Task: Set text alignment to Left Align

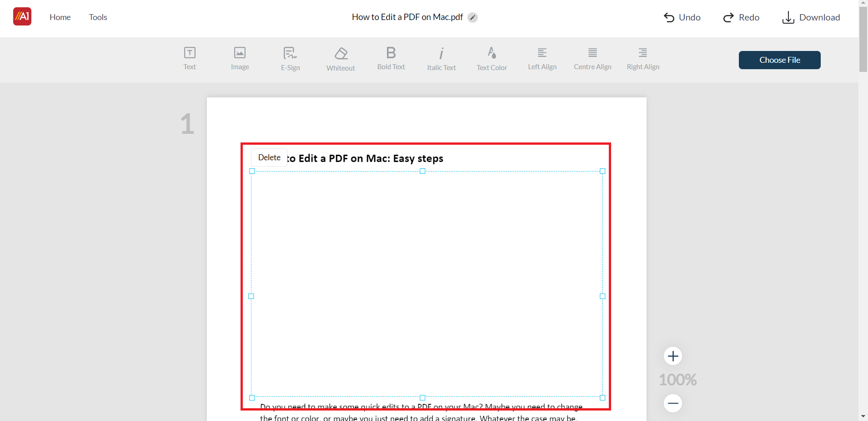Action: (x=542, y=58)
